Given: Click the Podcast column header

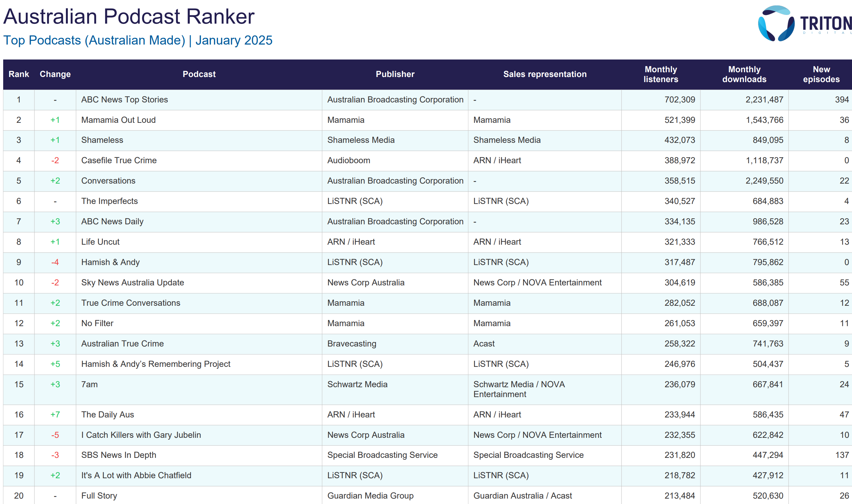Looking at the screenshot, I should point(199,74).
